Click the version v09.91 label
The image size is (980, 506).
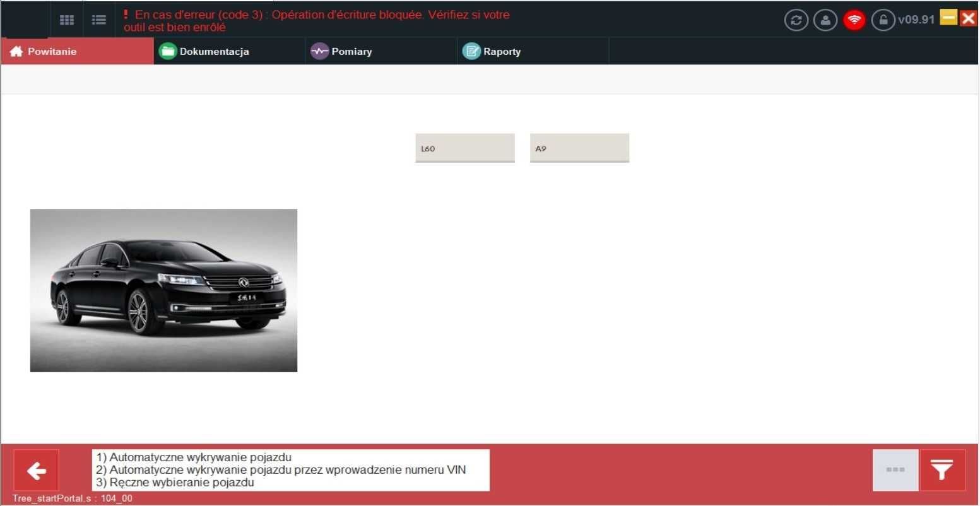point(916,20)
